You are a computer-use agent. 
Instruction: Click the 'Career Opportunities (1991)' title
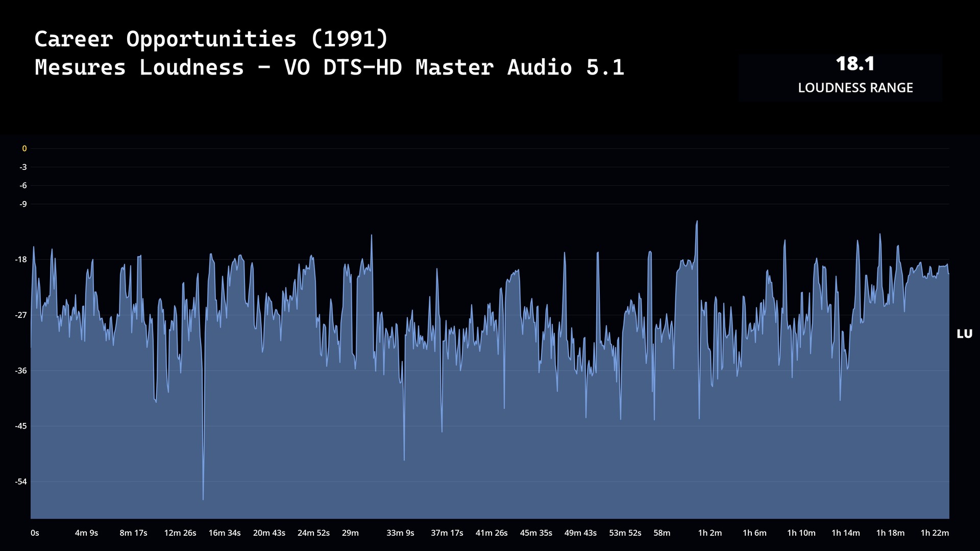tap(211, 39)
